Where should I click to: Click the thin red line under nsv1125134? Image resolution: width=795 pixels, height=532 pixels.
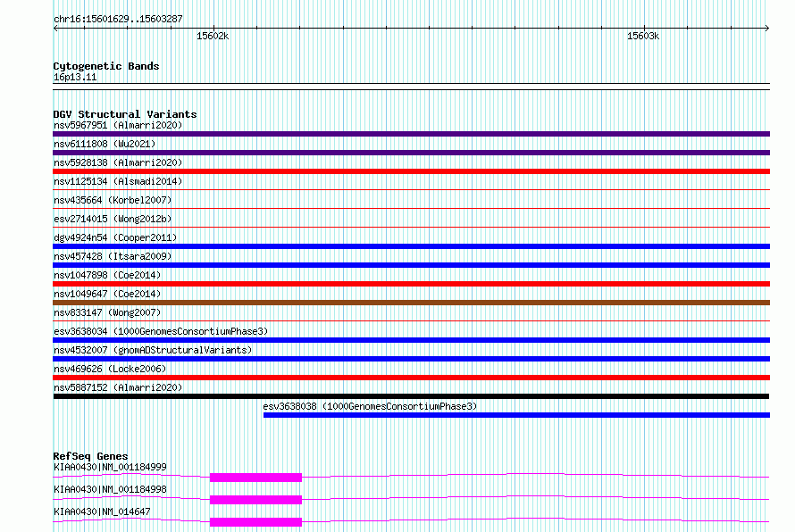(411, 189)
